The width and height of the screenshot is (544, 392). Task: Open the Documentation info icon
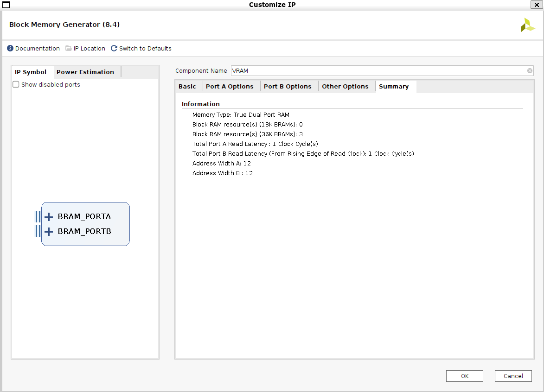tap(10, 48)
